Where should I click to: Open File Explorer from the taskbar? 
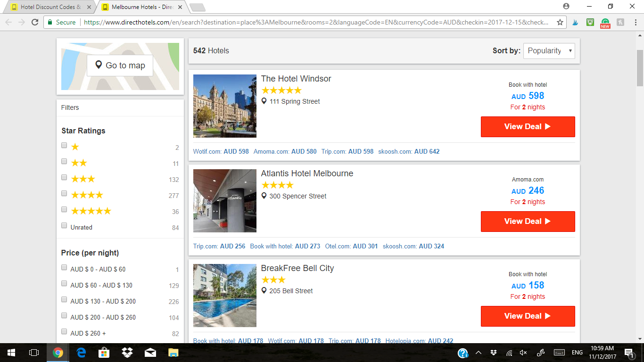(x=173, y=353)
